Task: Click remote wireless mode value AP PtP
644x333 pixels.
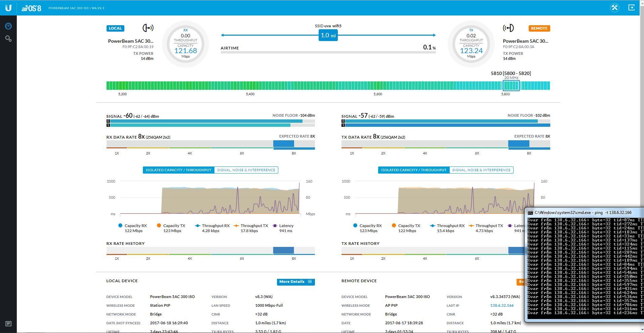Action: pos(391,305)
